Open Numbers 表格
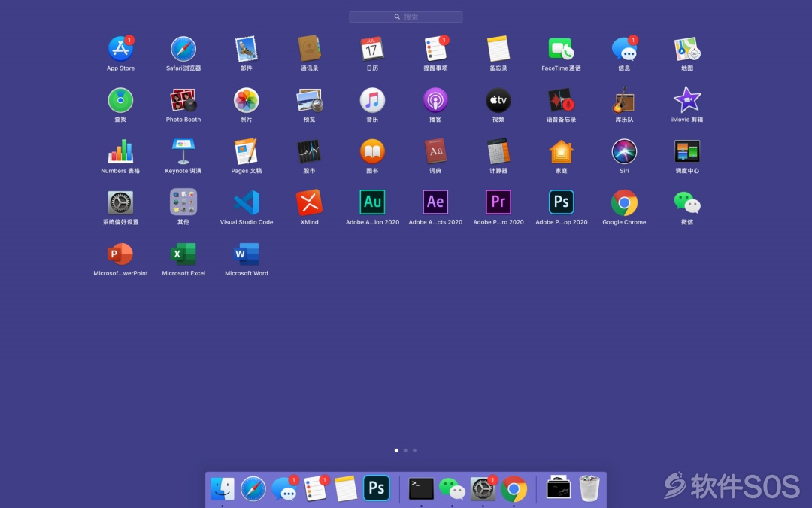The image size is (812, 508). (x=120, y=151)
